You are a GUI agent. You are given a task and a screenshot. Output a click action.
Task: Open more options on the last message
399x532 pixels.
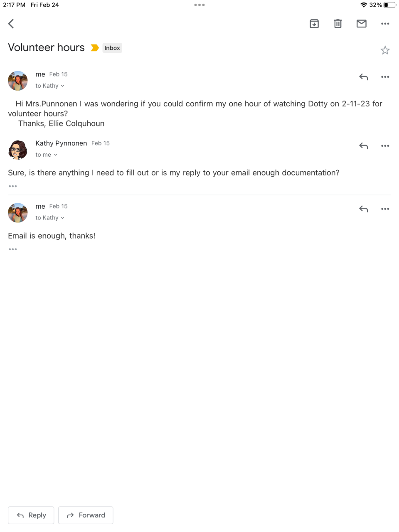point(385,209)
